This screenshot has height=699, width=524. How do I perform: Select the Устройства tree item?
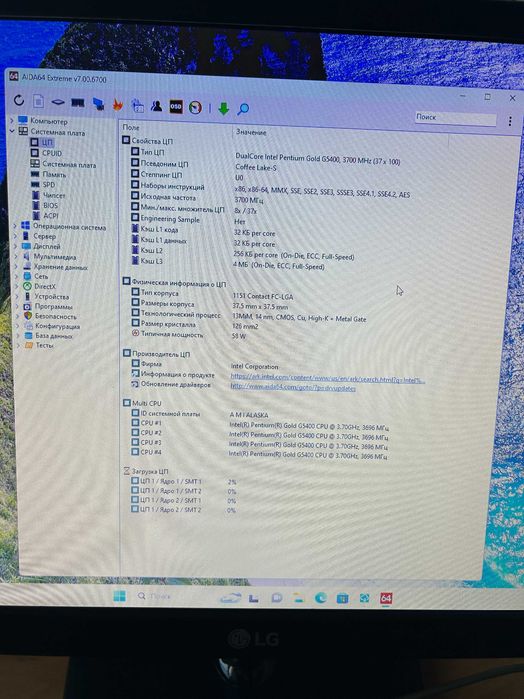(x=46, y=296)
